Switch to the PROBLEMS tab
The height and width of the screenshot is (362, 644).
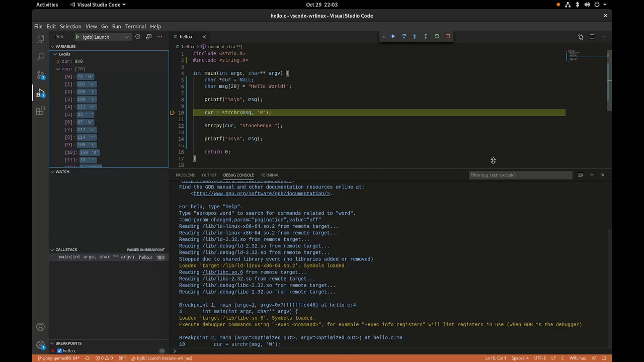(x=185, y=175)
